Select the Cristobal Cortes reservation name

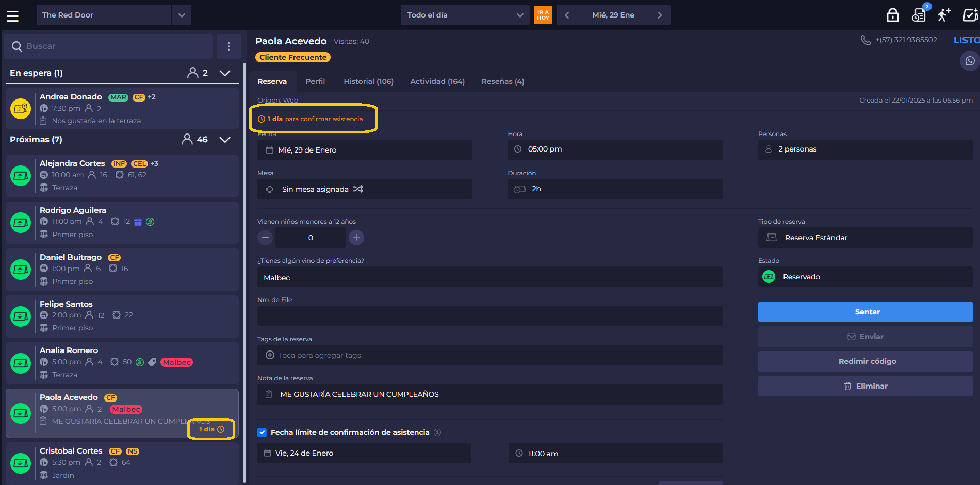point(71,451)
